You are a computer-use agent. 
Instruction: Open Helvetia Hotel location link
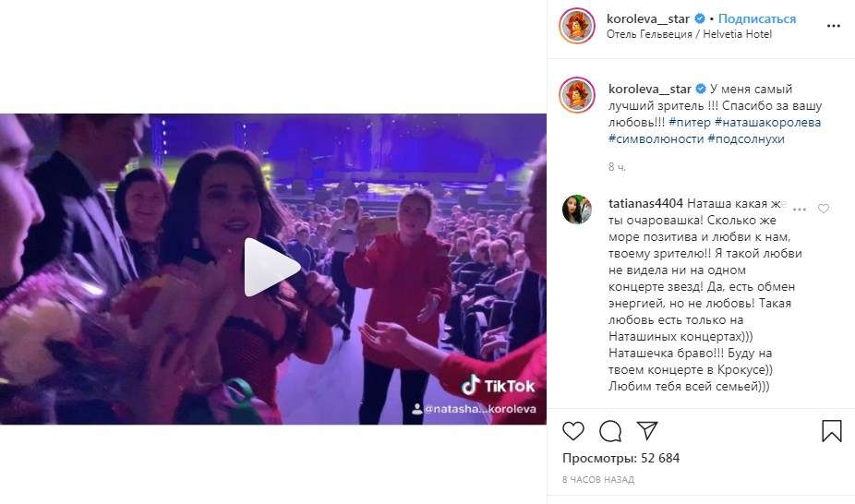tap(689, 34)
